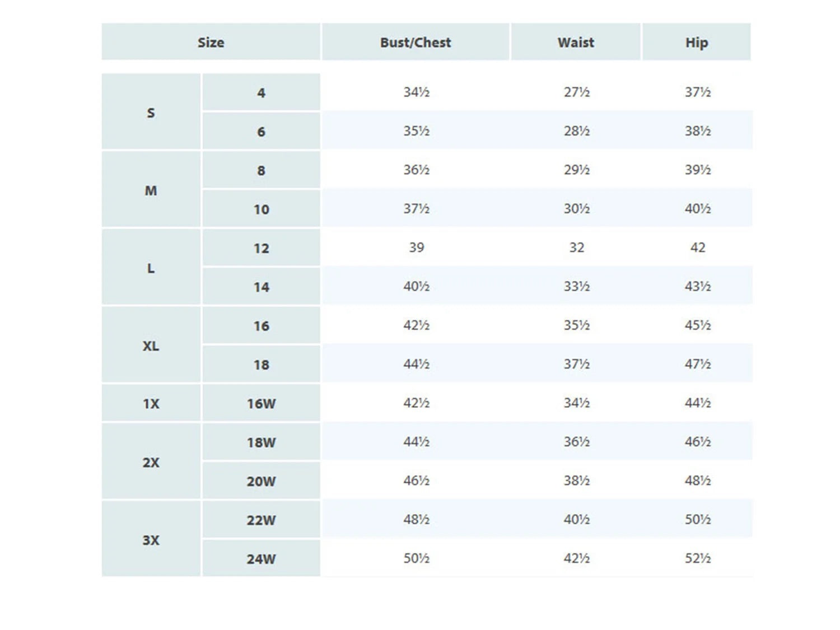Select numeric size 12 cell
The height and width of the screenshot is (630, 840).
pyautogui.click(x=262, y=248)
